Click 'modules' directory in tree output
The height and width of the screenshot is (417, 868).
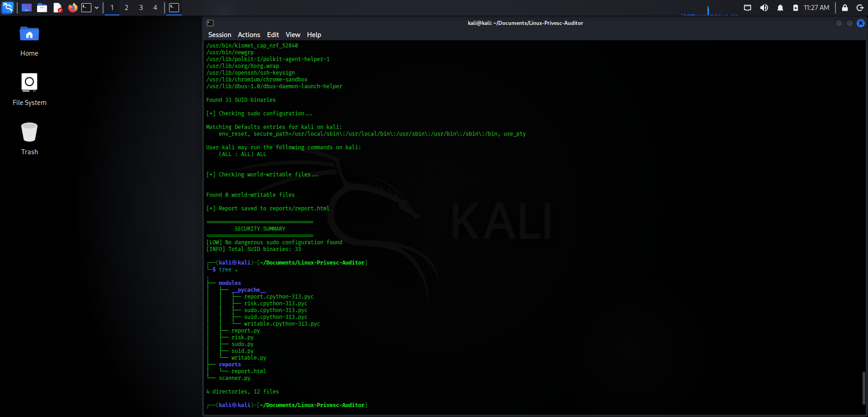pos(230,283)
